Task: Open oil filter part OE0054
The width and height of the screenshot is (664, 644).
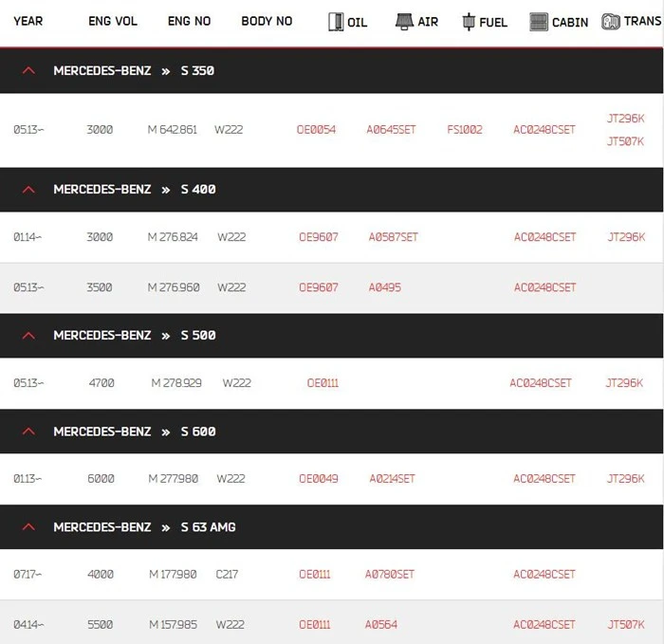Action: point(316,130)
